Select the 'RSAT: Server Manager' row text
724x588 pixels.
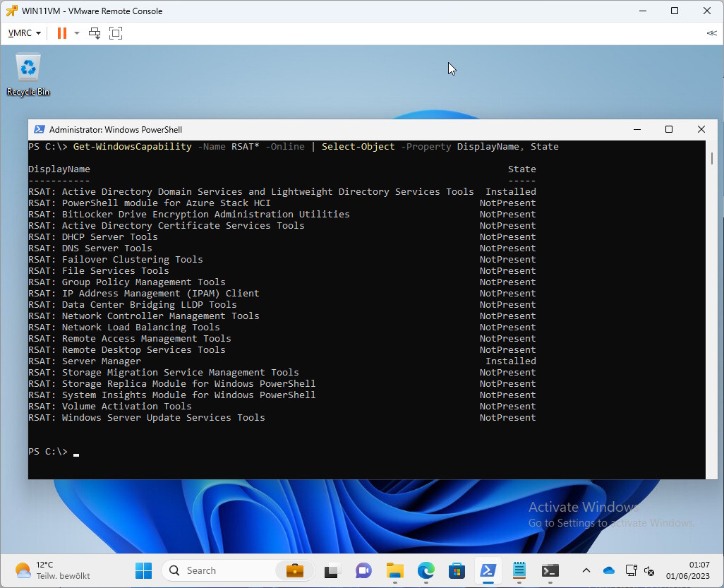click(x=85, y=361)
